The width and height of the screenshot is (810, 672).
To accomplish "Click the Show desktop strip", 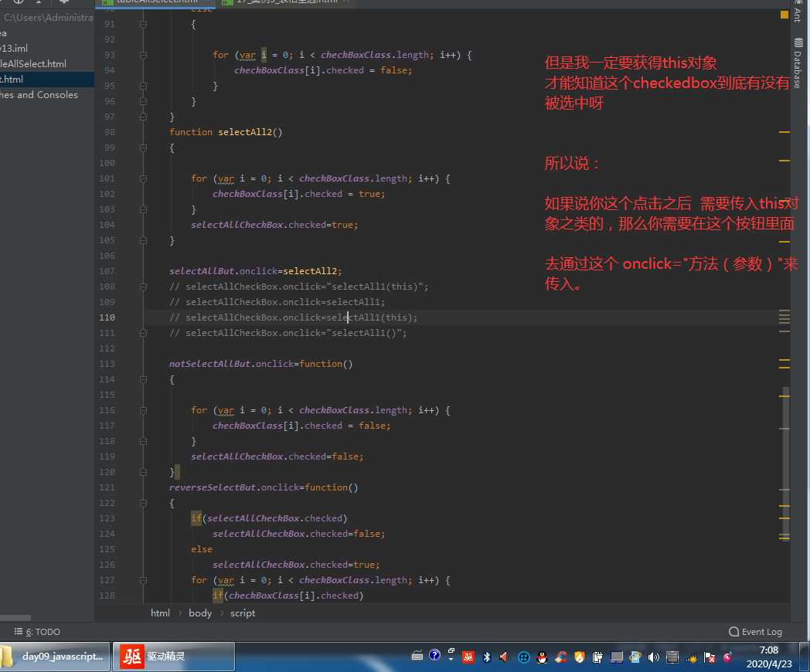I will (x=805, y=657).
